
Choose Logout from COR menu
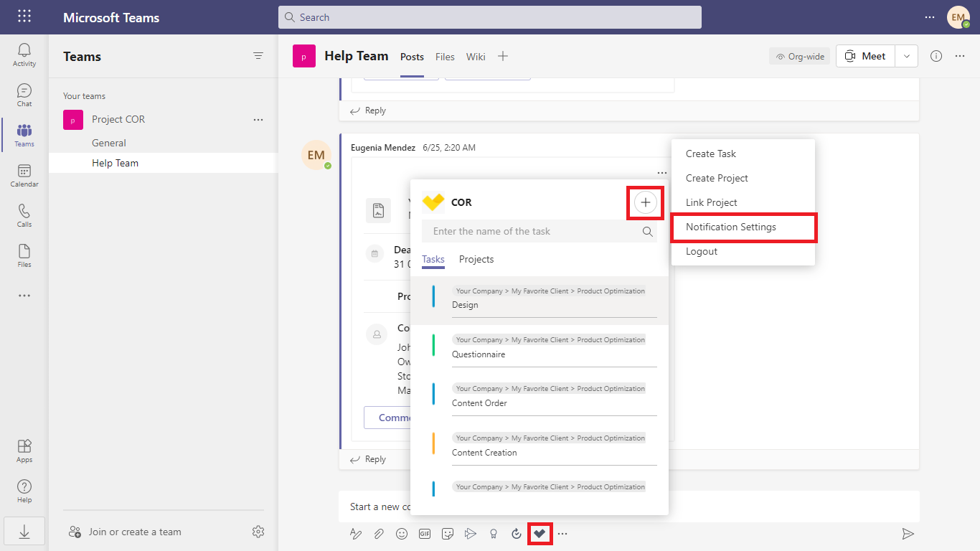tap(743, 251)
